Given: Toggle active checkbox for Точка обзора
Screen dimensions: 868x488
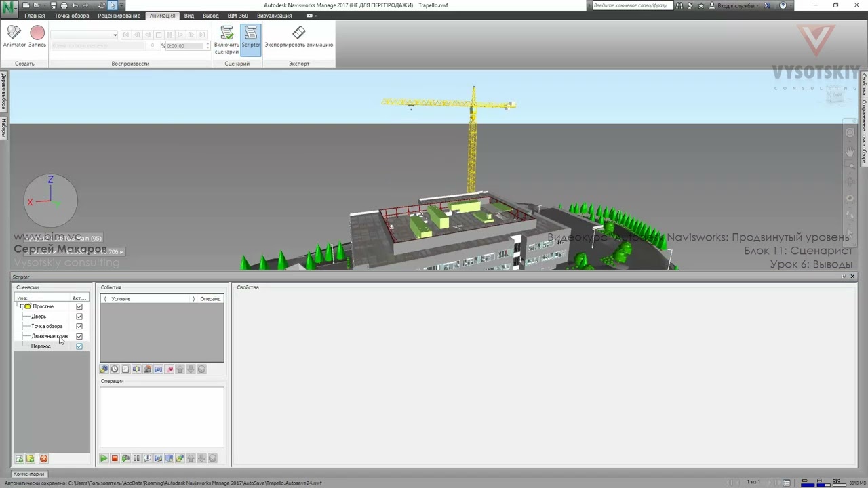Looking at the screenshot, I should coord(79,326).
